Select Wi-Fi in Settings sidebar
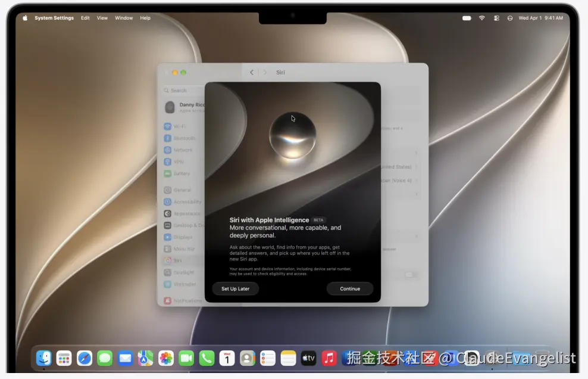This screenshot has height=379, width=588. click(x=184, y=126)
